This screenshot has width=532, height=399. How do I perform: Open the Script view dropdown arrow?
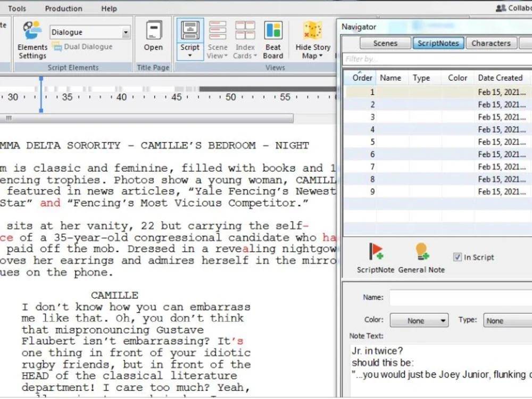point(190,56)
